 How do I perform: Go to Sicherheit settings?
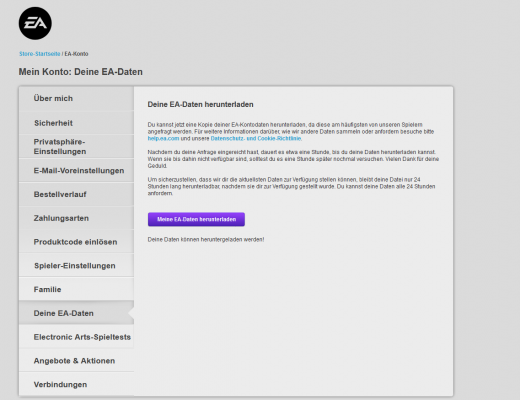[x=76, y=123]
